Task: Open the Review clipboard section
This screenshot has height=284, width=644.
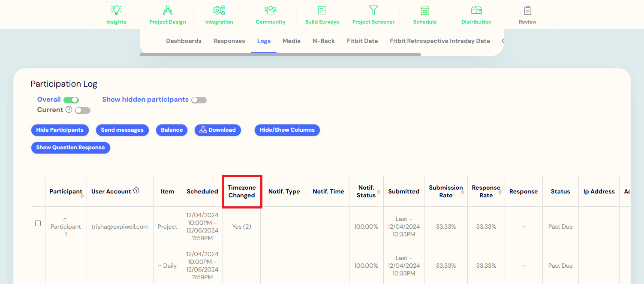Action: [527, 15]
